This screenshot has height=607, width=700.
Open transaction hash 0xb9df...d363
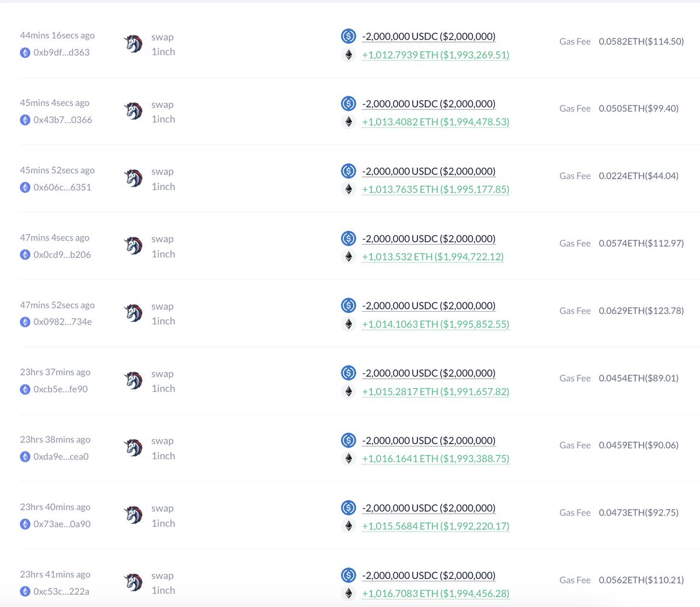coord(61,53)
